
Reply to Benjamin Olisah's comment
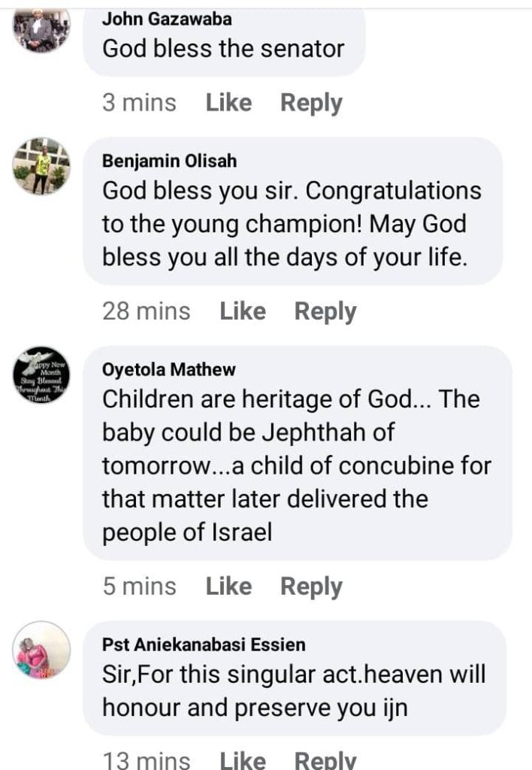tap(325, 311)
